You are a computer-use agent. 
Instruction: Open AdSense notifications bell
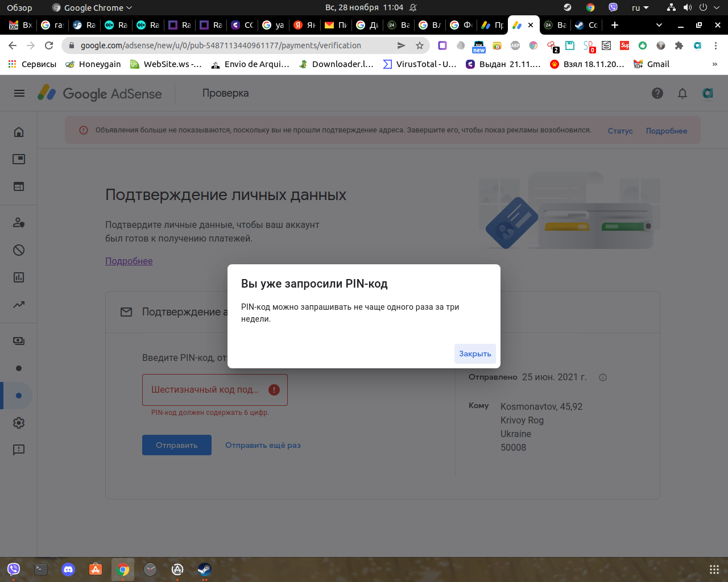(x=682, y=93)
